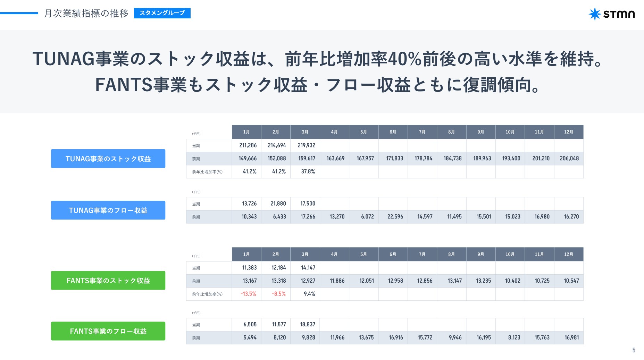
Task: Click the FANTS事業のストック収益 green label
Action: [108, 280]
